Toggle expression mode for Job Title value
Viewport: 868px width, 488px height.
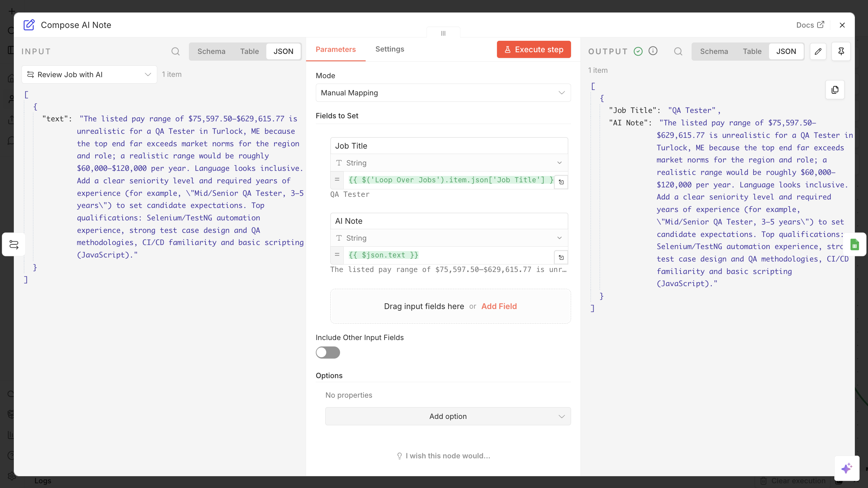coord(337,180)
